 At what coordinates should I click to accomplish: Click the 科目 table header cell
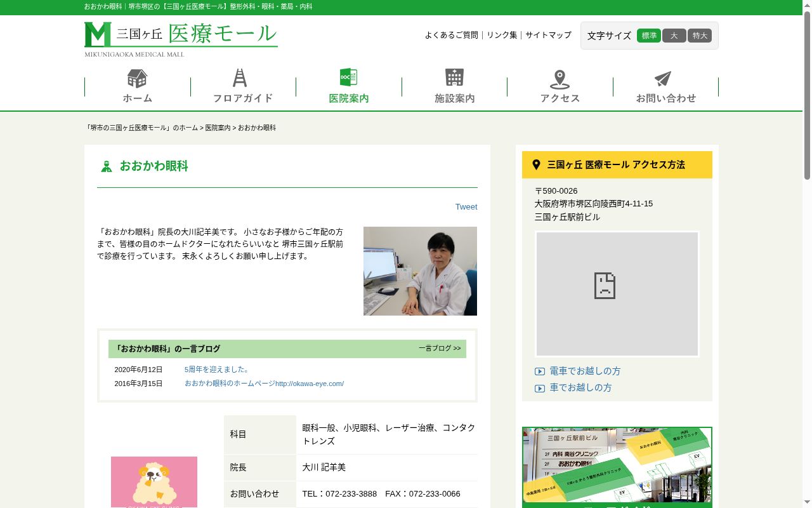[260, 434]
